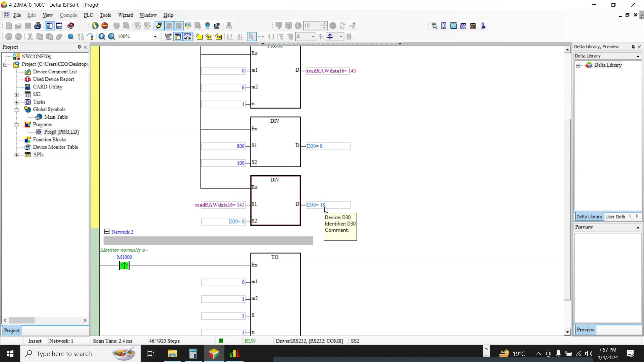
Task: Select Prog0 [PRG,LD] program
Action: point(61,132)
